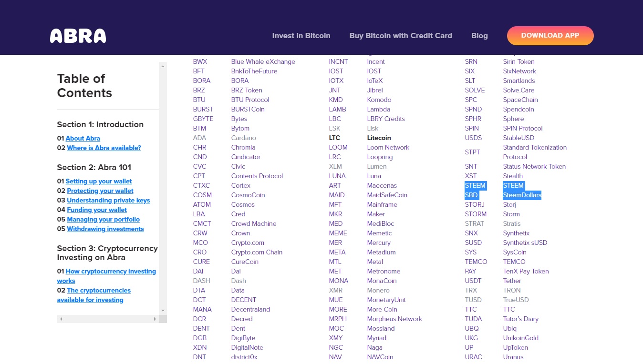Screen dimensions: 643x364
Task: Click the BnkToTheFuture entry
Action: tap(254, 71)
